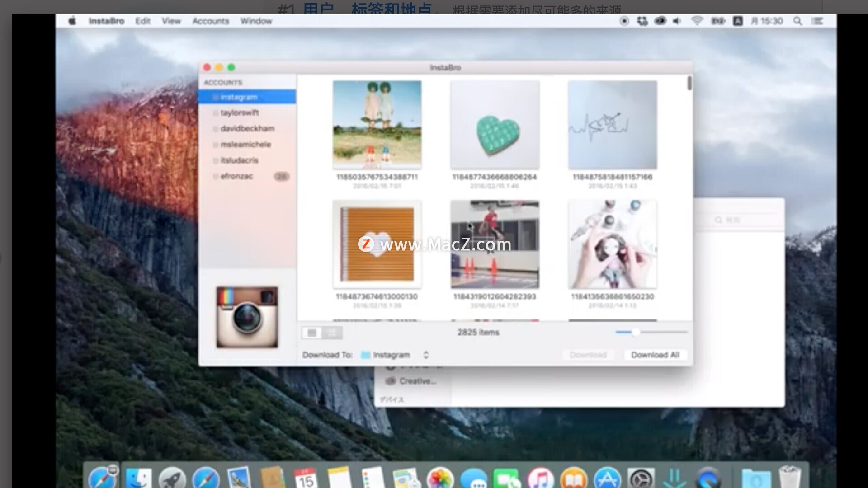
Task: Open the Edit menu
Action: click(x=142, y=21)
